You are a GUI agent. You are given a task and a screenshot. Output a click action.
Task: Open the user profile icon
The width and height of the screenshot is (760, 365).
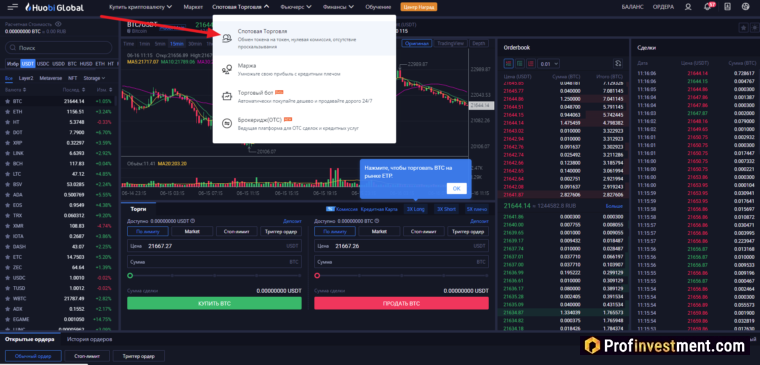[x=688, y=7]
